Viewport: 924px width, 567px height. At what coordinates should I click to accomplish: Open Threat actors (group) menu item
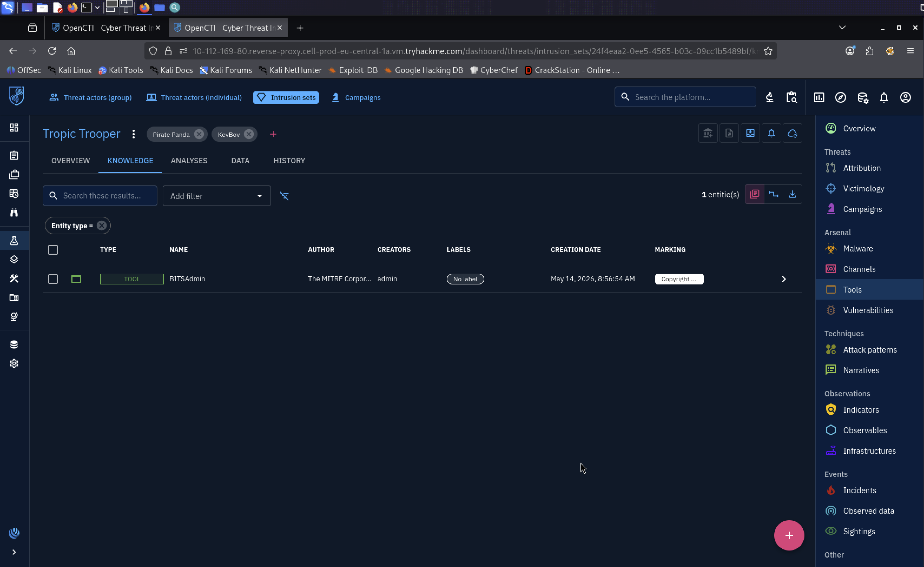[91, 98]
